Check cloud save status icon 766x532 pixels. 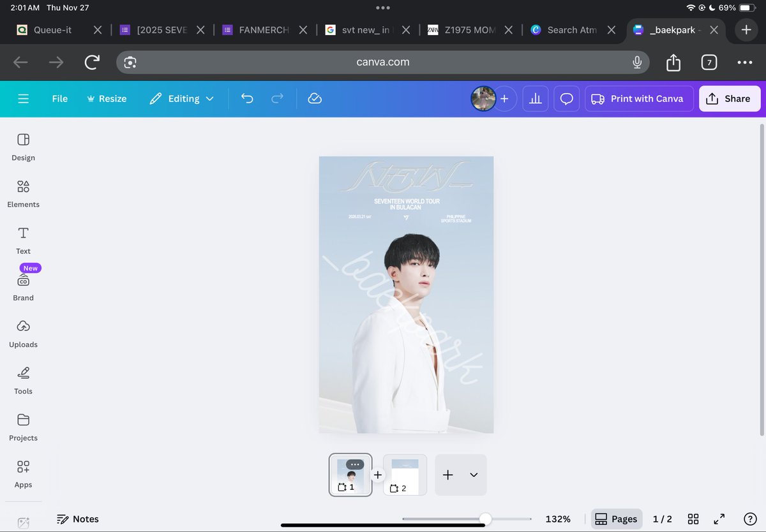tap(314, 99)
